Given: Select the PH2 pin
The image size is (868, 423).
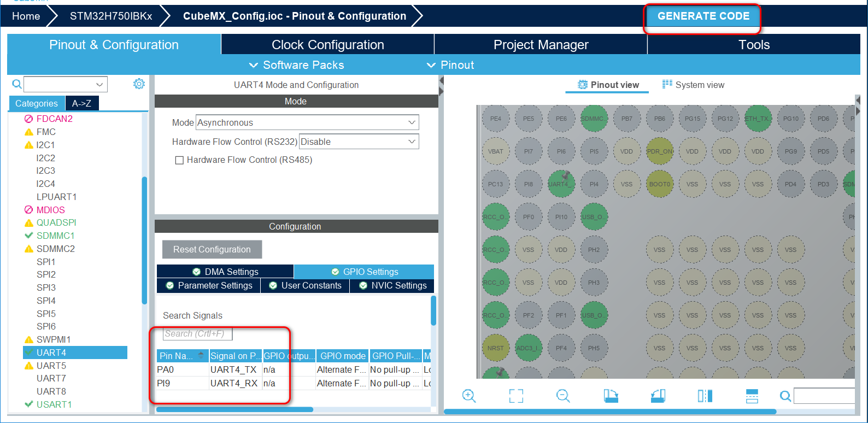Looking at the screenshot, I should point(594,250).
